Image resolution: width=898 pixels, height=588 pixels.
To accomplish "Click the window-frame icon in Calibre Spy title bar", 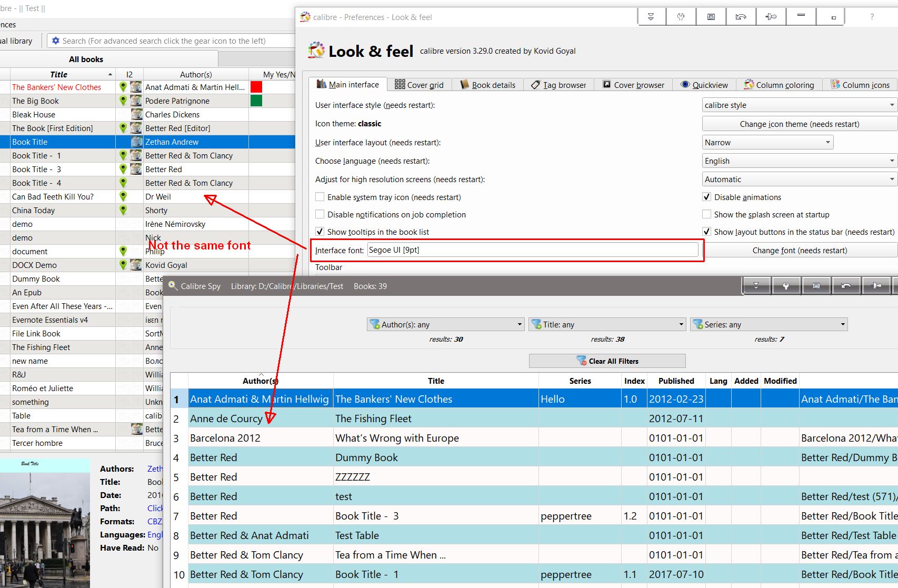I will pyautogui.click(x=816, y=286).
